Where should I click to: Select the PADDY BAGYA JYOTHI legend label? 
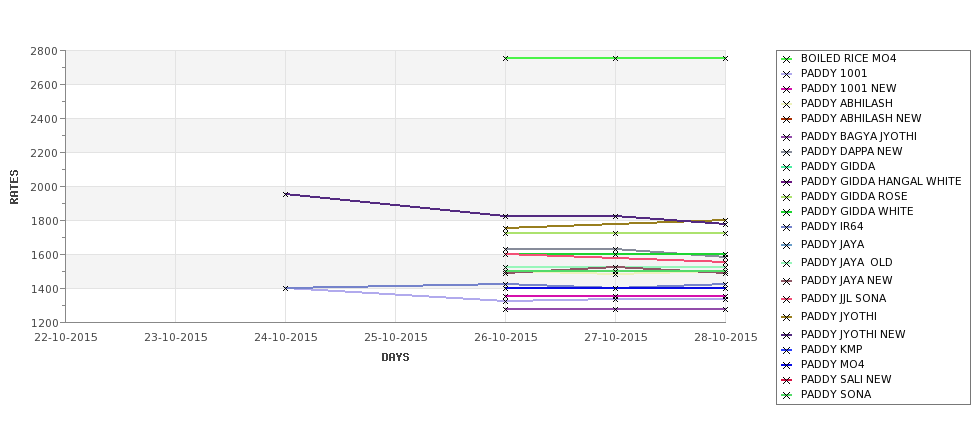point(858,136)
